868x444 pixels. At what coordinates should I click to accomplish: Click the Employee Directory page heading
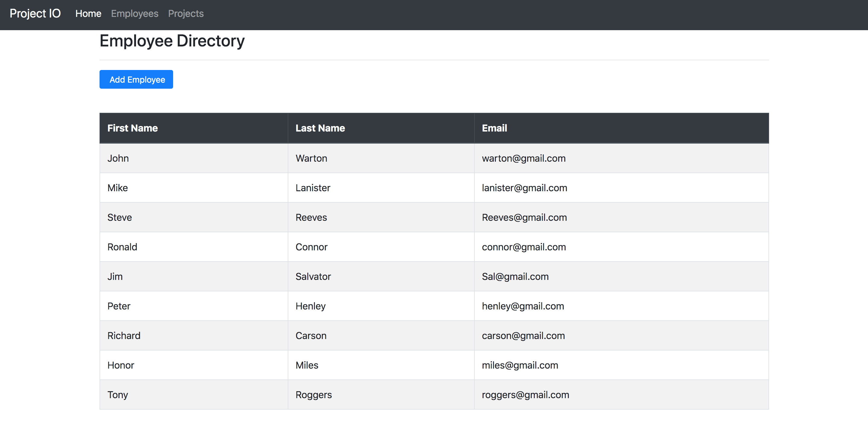click(x=172, y=41)
